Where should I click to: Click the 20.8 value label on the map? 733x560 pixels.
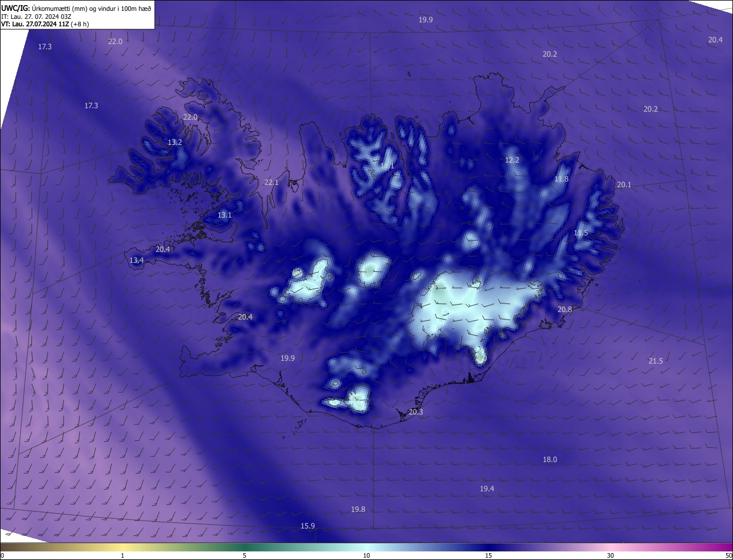click(565, 309)
